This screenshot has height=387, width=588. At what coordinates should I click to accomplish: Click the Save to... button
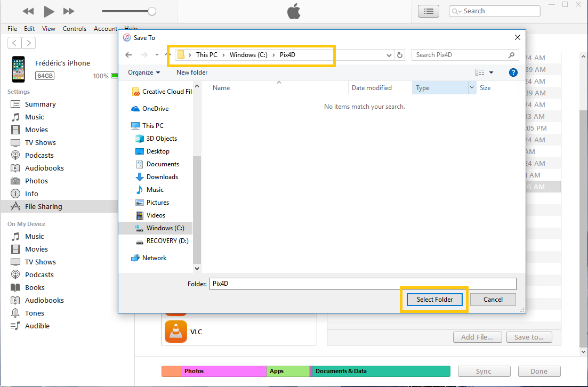[x=529, y=337]
